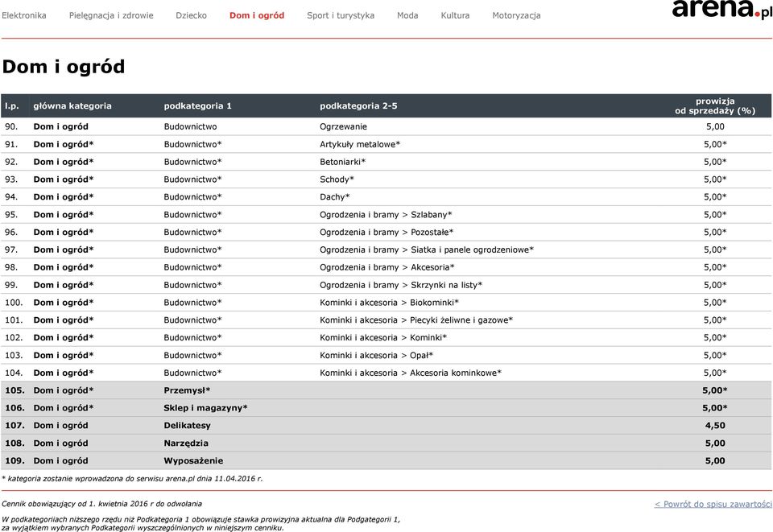Viewport: 773px width, 532px height.
Task: Click the Delikatesy subcategory
Action: [x=188, y=426]
